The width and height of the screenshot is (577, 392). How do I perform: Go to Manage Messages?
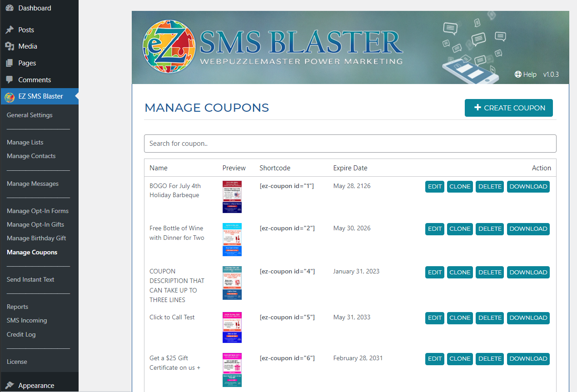33,184
